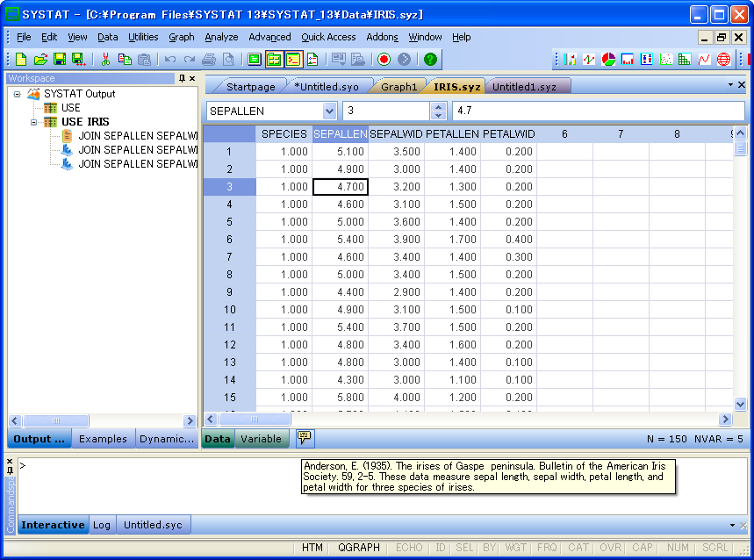Open the Quick Access menu

click(328, 37)
